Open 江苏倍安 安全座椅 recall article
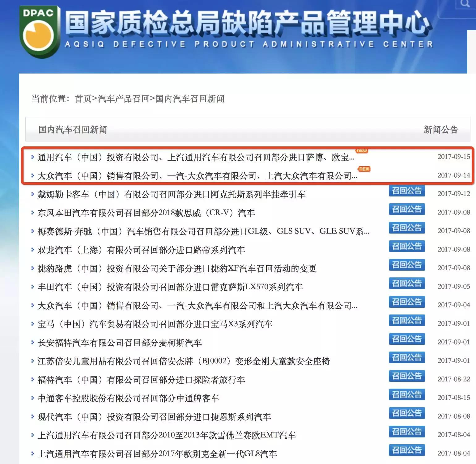Image resolution: width=476 pixels, height=464 pixels. (x=184, y=361)
